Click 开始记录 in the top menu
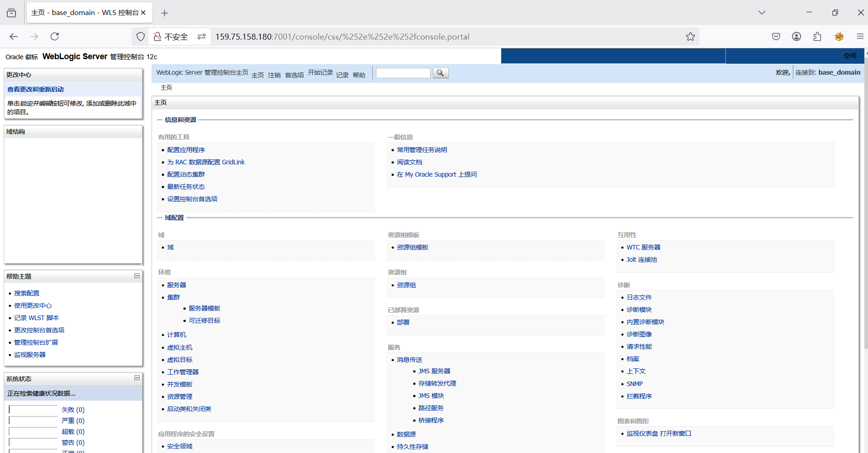This screenshot has width=868, height=453. pyautogui.click(x=320, y=72)
